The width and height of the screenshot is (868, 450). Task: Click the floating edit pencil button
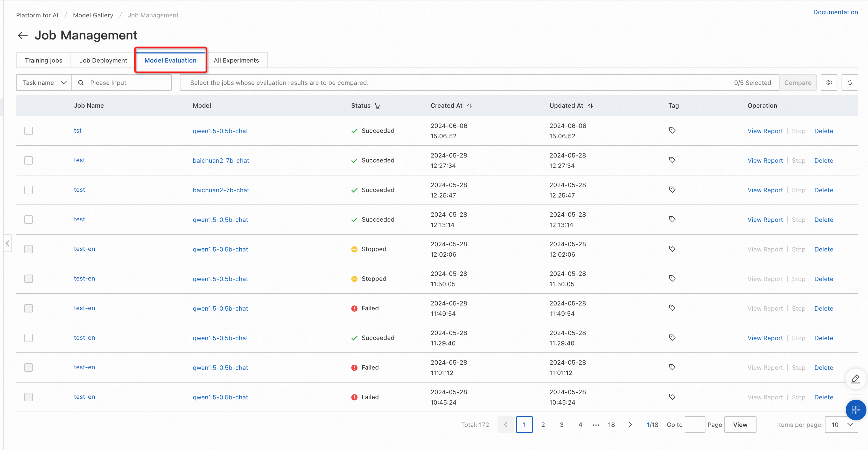tap(856, 379)
